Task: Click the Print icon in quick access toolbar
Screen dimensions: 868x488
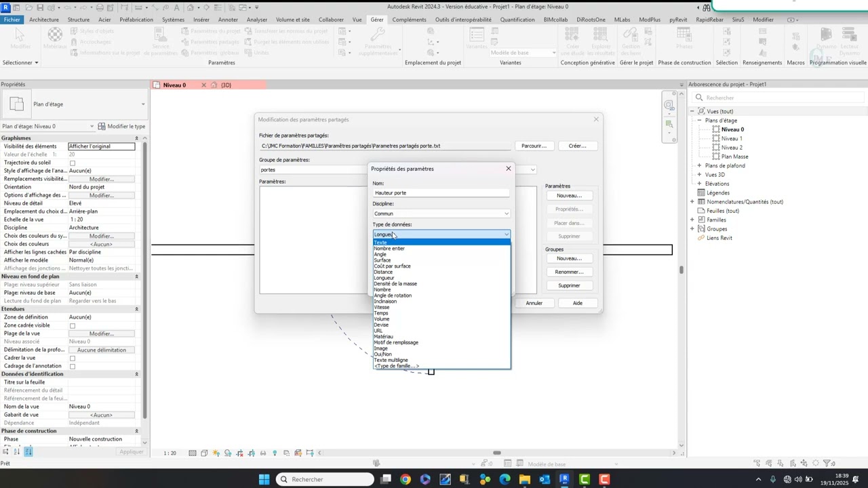Action: click(x=101, y=7)
